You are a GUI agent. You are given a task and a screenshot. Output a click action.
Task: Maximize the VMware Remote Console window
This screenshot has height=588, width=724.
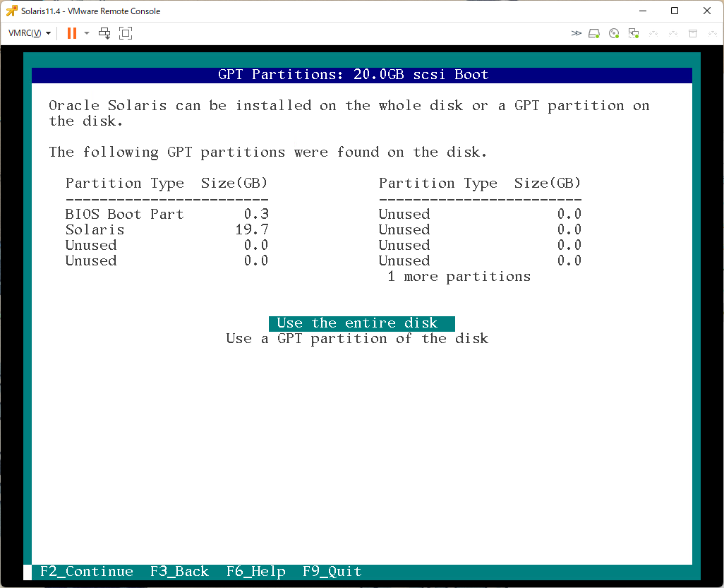(675, 11)
